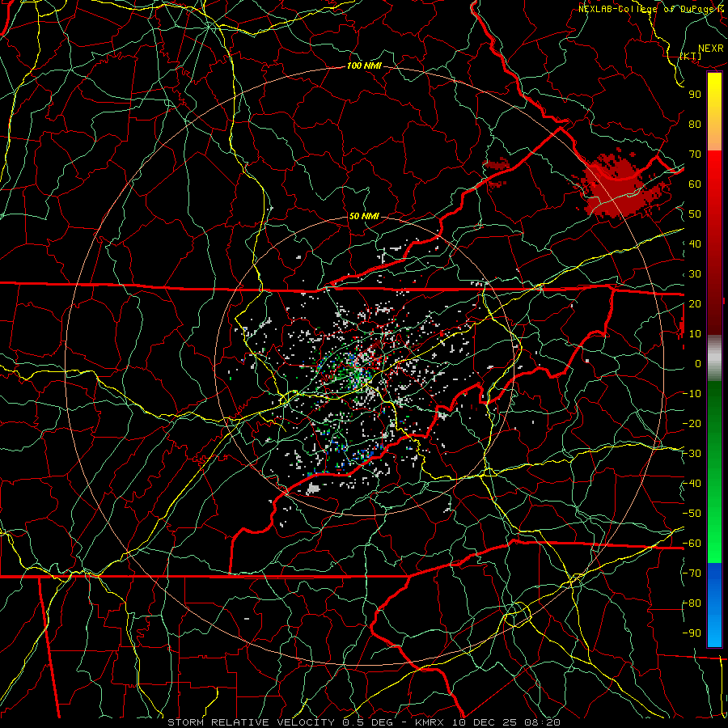Click the "50 NMI" range ring label
Viewport: 728px width, 728px height.
pos(364,216)
